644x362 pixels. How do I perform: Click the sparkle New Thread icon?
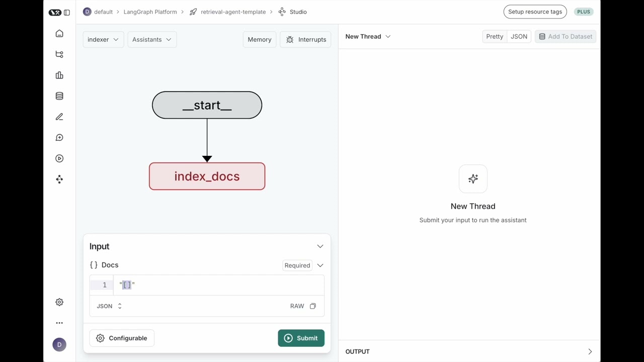(x=473, y=178)
